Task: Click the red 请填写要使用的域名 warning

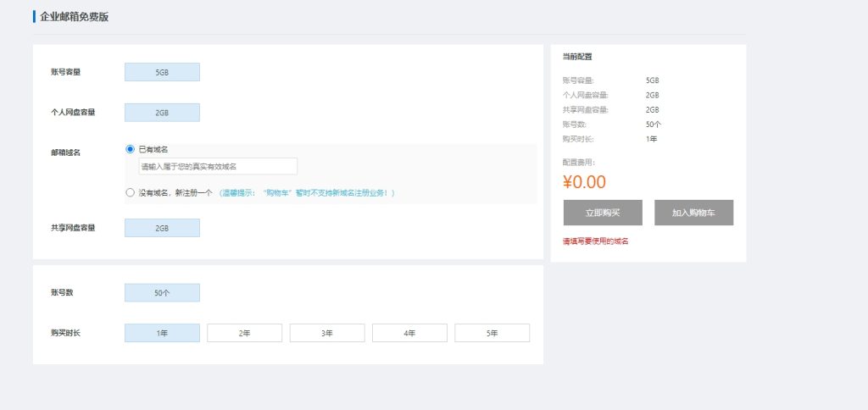Action: coord(596,241)
